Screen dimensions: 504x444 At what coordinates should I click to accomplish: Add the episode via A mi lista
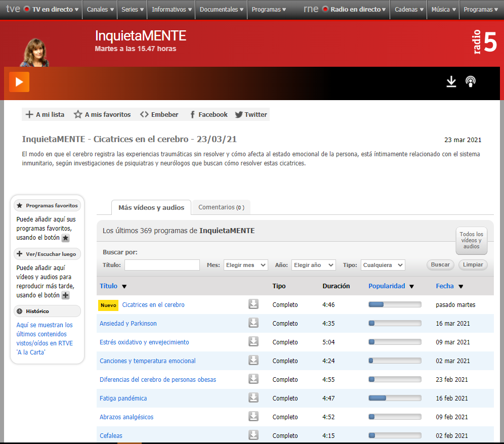pyautogui.click(x=45, y=114)
